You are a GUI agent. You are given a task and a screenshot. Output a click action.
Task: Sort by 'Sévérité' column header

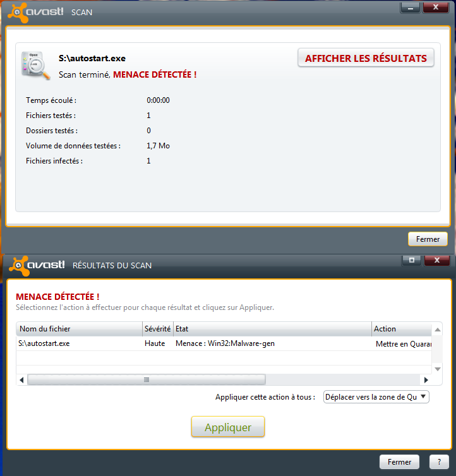coord(158,329)
